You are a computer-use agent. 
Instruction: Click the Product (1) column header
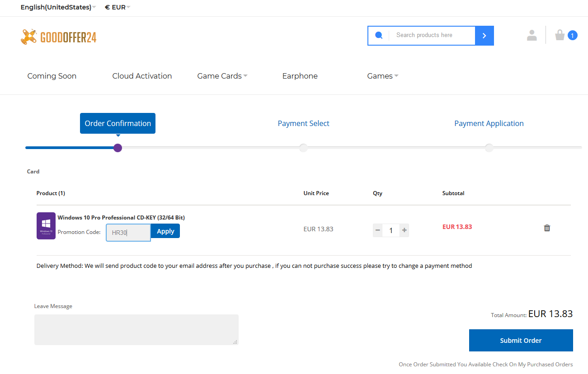(51, 193)
